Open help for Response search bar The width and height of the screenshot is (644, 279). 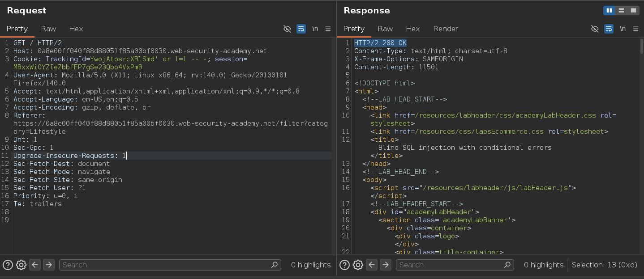pos(344,265)
